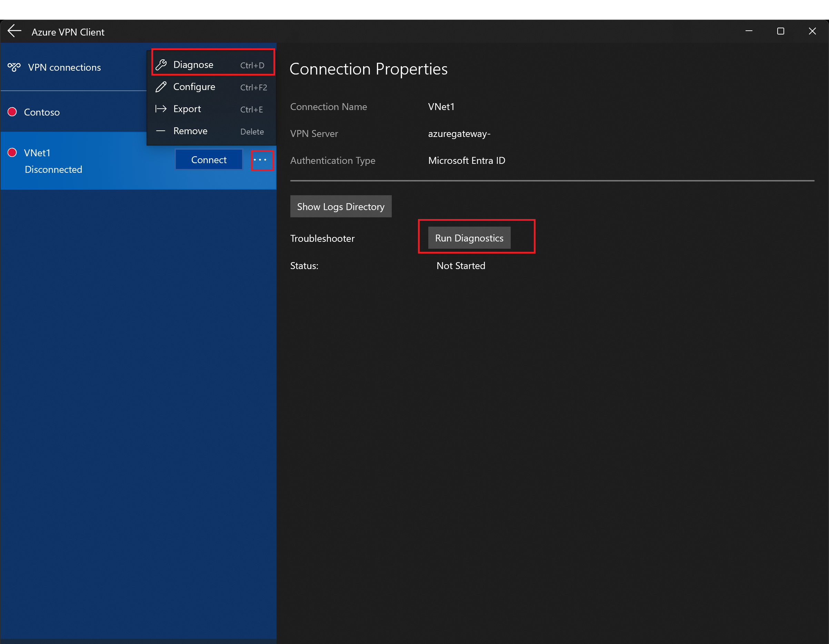Click the Export arrow icon
Viewport: 829px width, 644px height.
(x=161, y=109)
